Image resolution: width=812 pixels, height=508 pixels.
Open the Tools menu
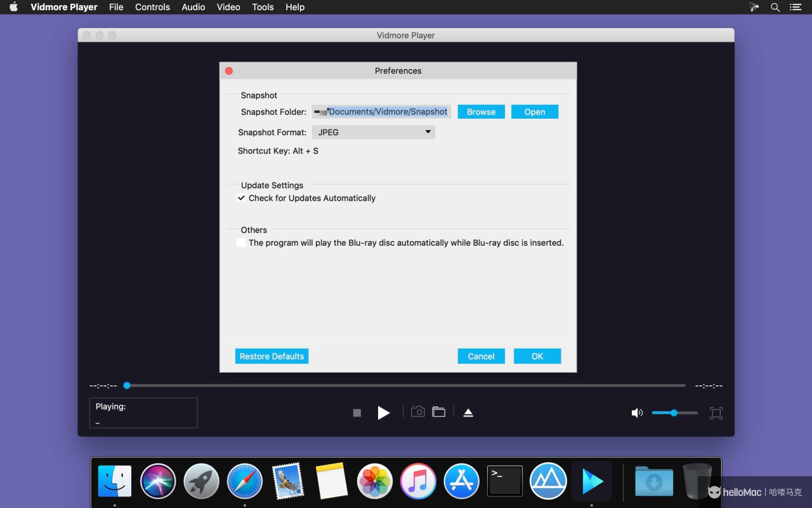[x=263, y=7]
